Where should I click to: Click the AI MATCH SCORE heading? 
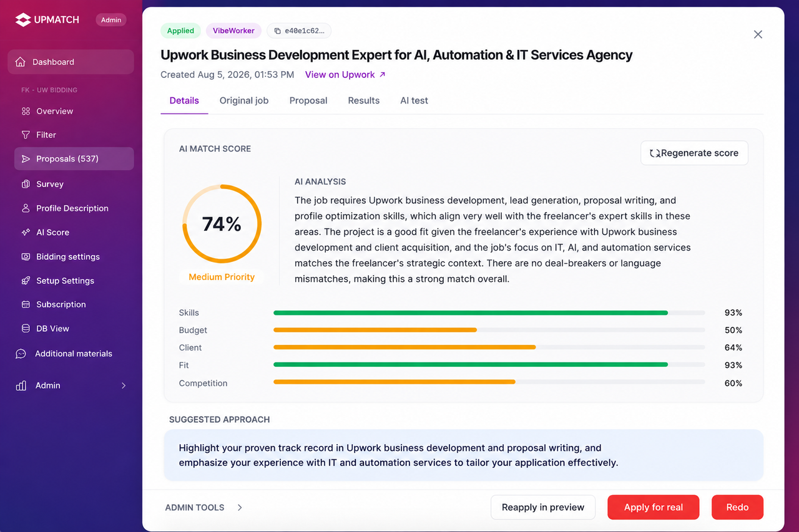click(215, 149)
